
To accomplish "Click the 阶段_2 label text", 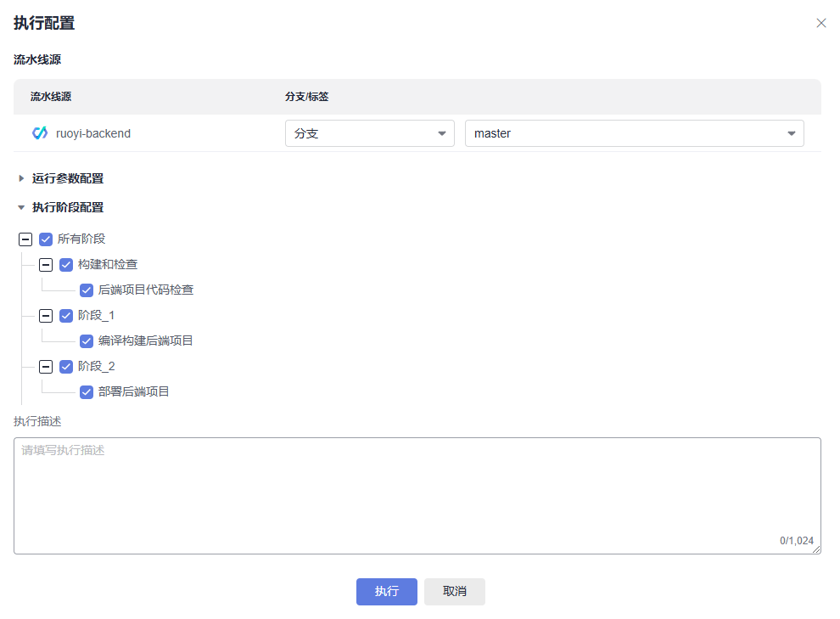I will click(97, 367).
